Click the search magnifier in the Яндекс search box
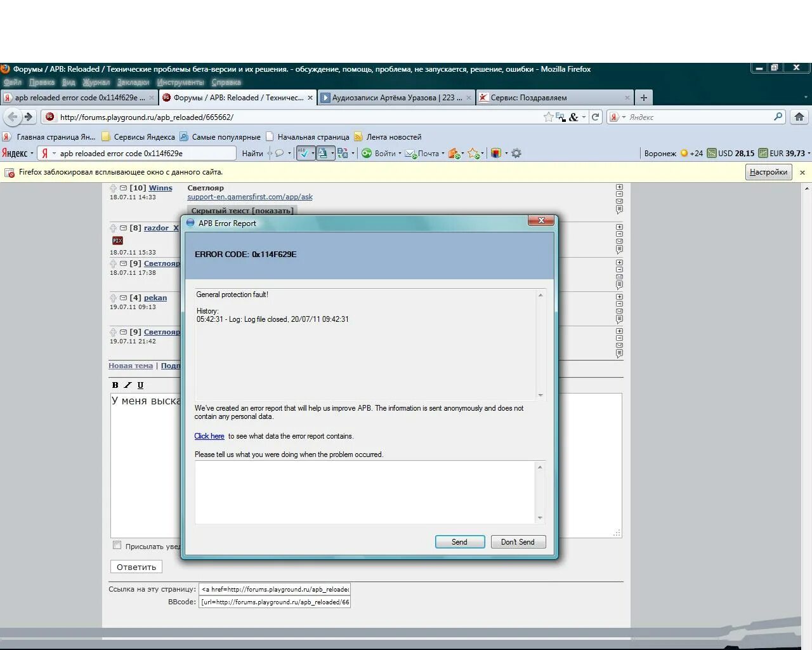 coord(778,117)
